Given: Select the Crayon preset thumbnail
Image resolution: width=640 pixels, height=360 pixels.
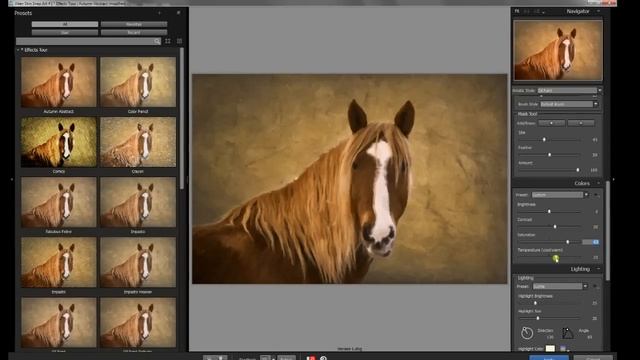Looking at the screenshot, I should 138,142.
